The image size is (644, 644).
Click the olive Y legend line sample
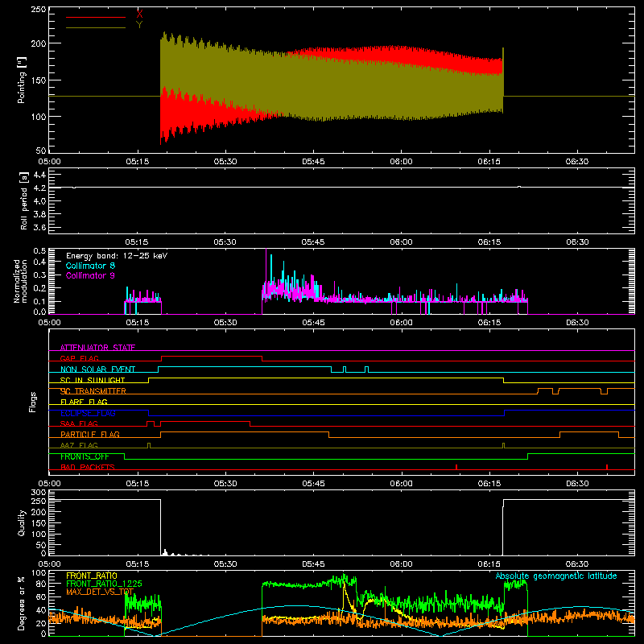pyautogui.click(x=96, y=27)
